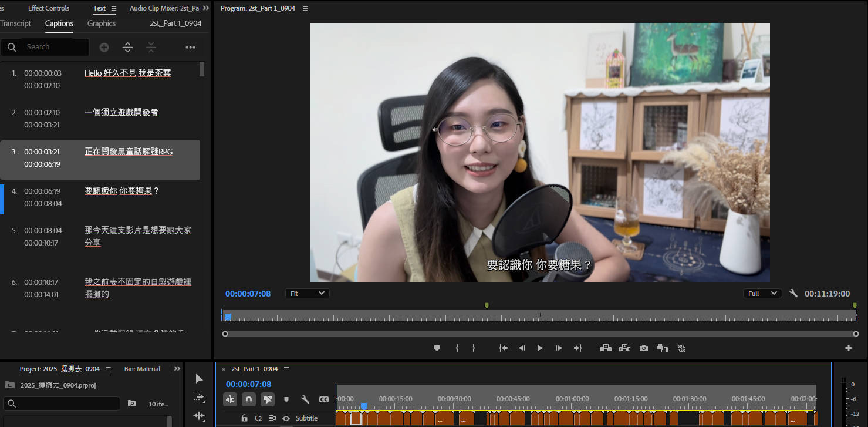
Task: Open Program monitor settings wrench
Action: [793, 293]
